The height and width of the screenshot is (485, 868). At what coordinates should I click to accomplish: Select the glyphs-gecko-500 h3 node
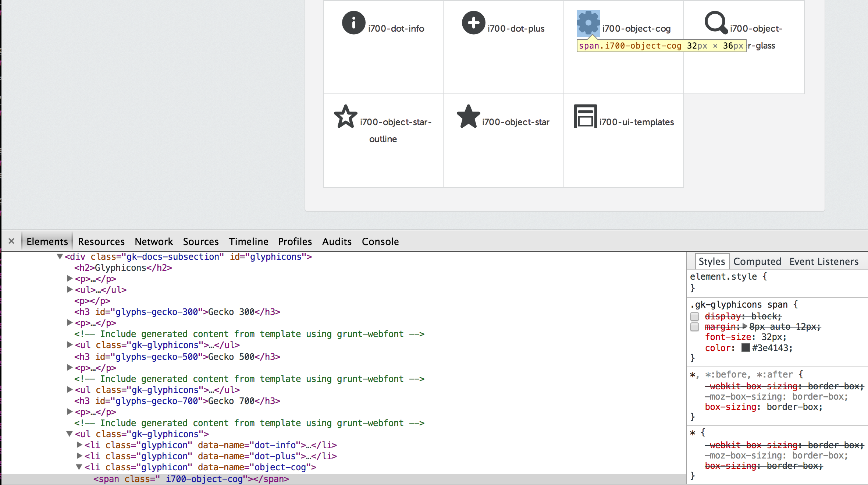click(177, 357)
